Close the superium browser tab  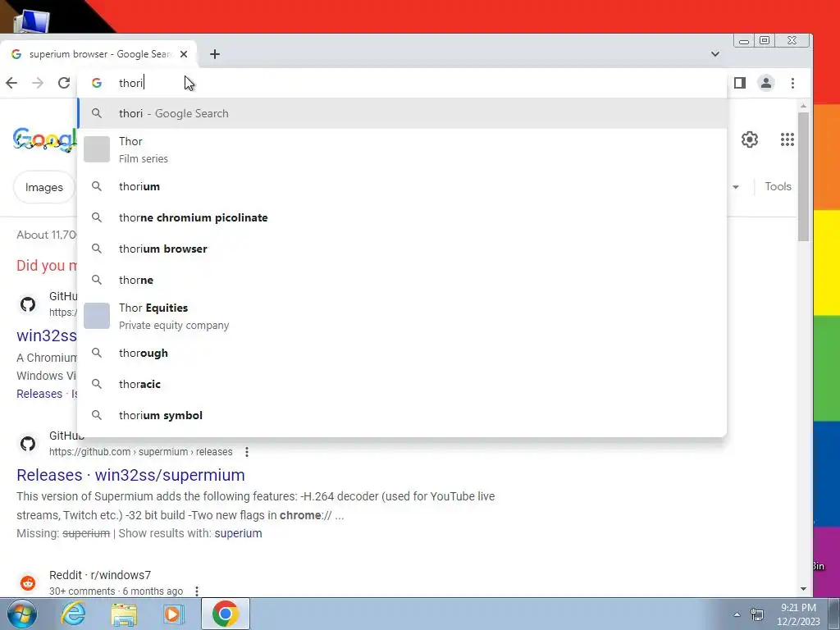184,54
